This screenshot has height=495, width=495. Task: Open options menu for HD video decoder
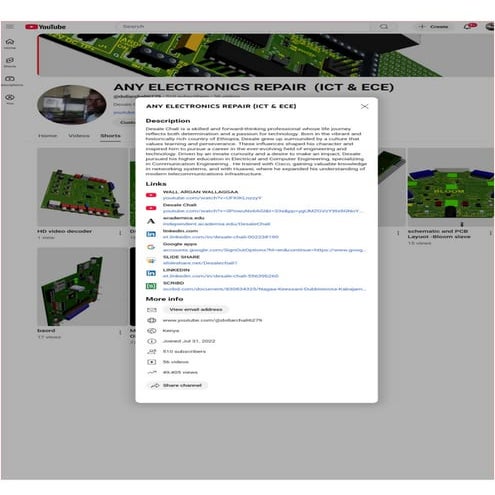point(120,233)
